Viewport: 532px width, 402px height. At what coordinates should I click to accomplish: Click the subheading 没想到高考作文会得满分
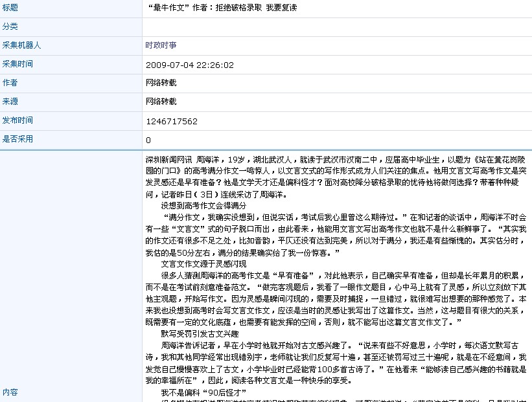tap(203, 205)
